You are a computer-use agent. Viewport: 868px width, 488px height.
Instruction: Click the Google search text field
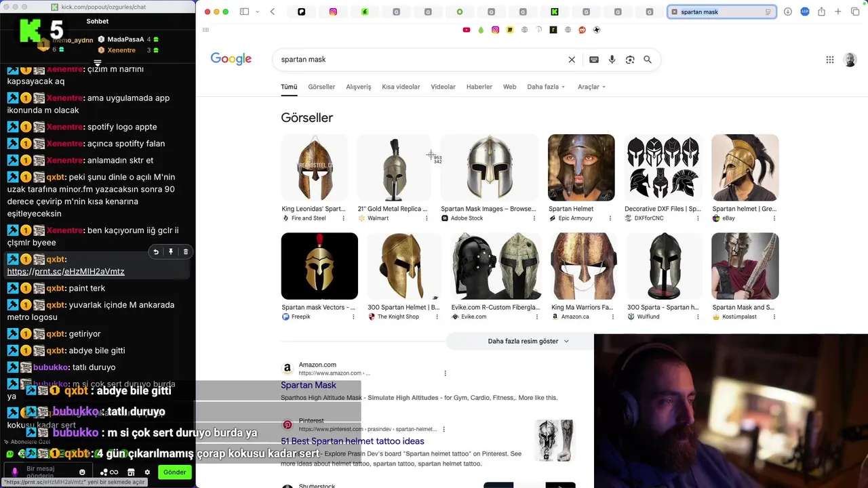(x=420, y=60)
